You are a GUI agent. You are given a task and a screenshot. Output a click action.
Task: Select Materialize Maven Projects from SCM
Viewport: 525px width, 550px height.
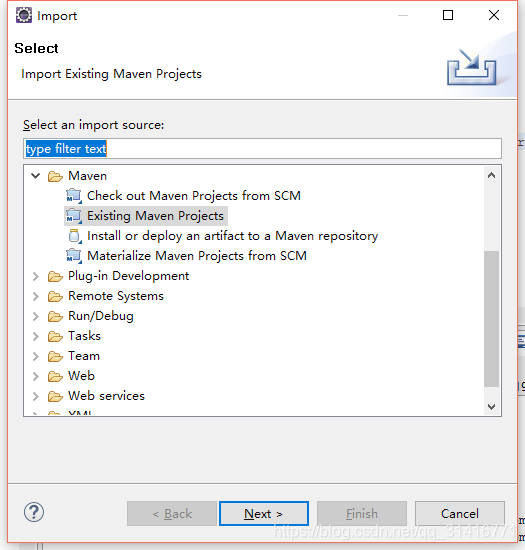(x=197, y=256)
